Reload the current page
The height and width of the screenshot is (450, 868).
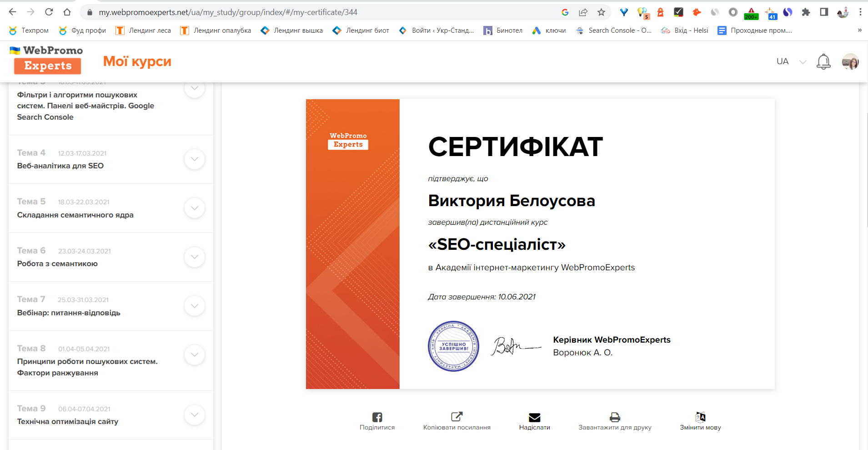(x=49, y=12)
